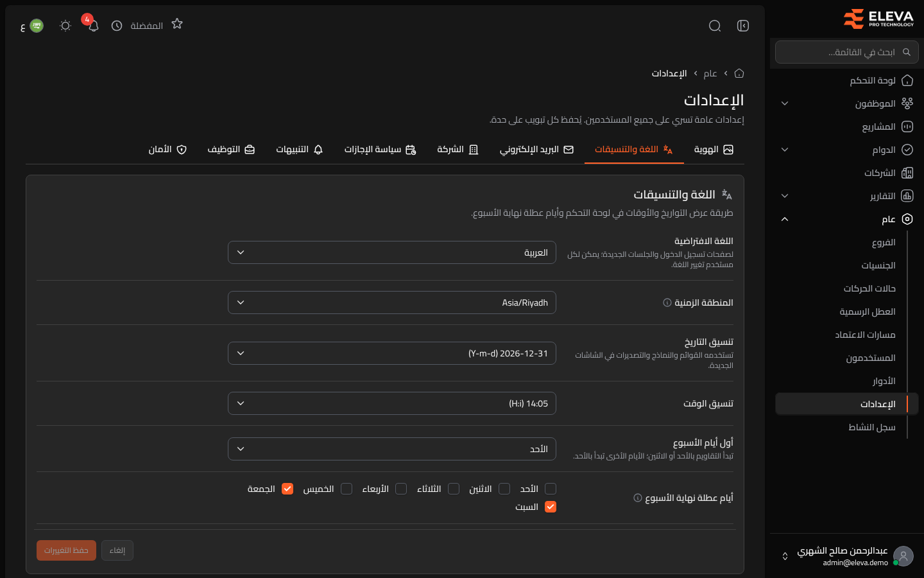Check the الأحد weekend checkbox
The height and width of the screenshot is (578, 924).
click(551, 489)
